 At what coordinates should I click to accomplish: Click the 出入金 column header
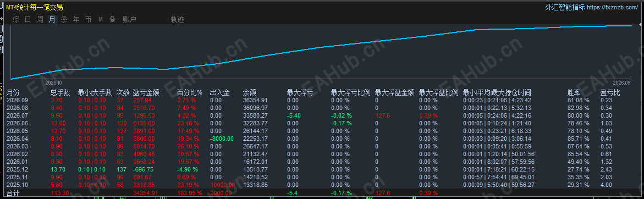(x=219, y=93)
